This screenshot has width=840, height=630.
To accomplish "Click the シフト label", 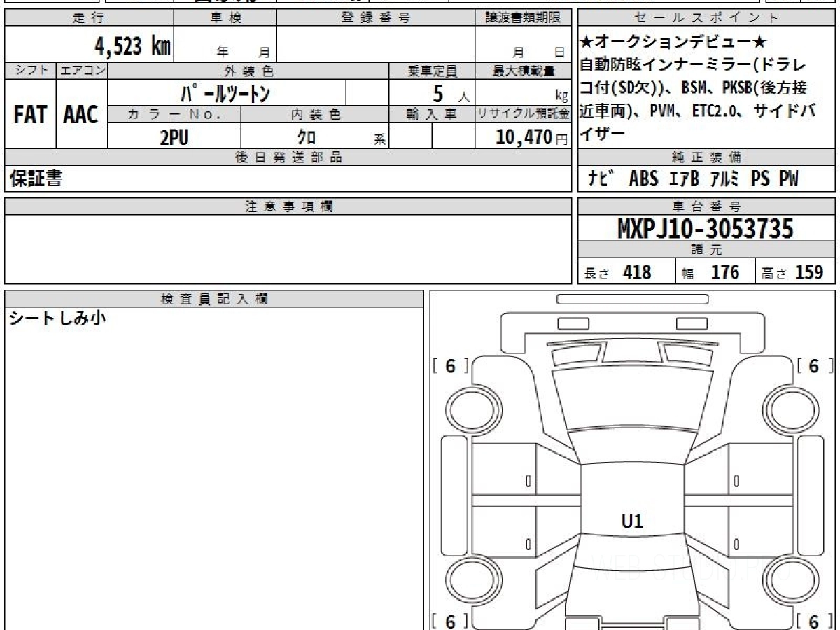I will coord(30,71).
